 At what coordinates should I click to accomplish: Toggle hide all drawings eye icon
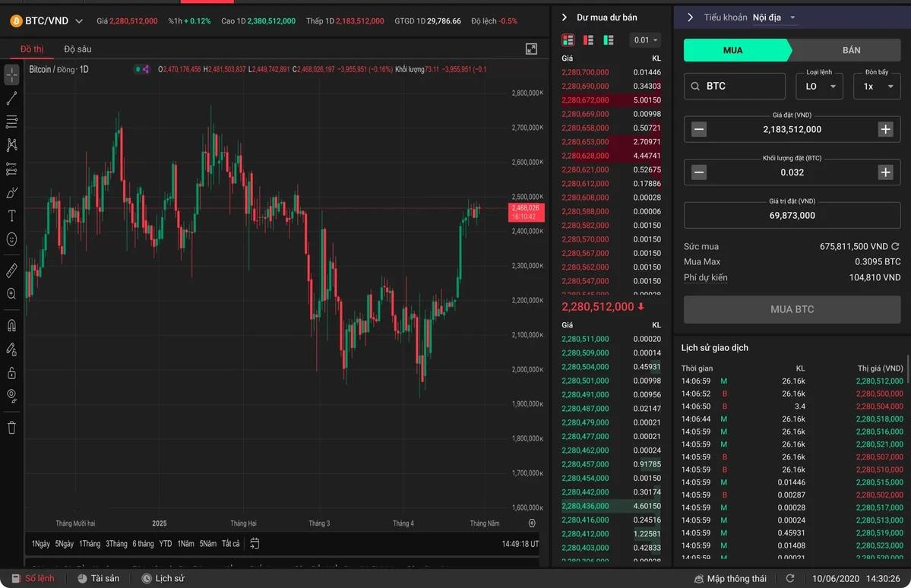point(11,397)
